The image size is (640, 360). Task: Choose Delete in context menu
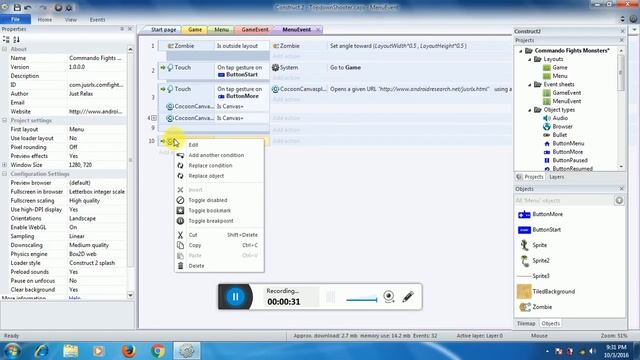coord(219,266)
